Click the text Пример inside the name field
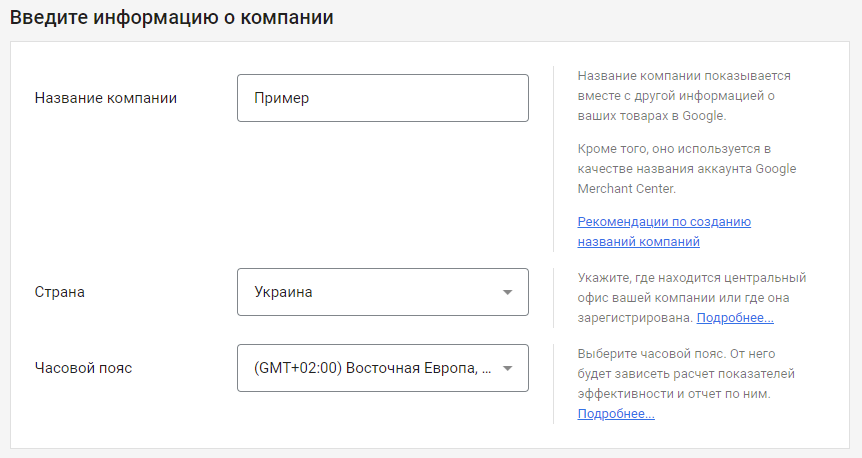The height and width of the screenshot is (458, 862). click(282, 98)
